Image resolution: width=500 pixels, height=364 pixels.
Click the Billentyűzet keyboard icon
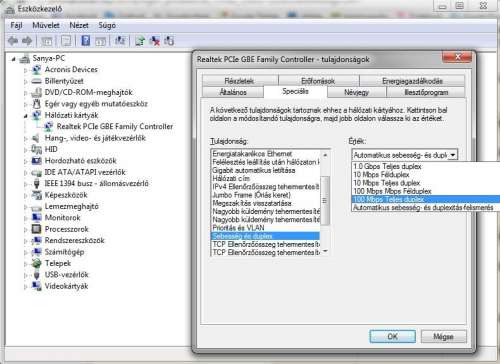(36, 81)
